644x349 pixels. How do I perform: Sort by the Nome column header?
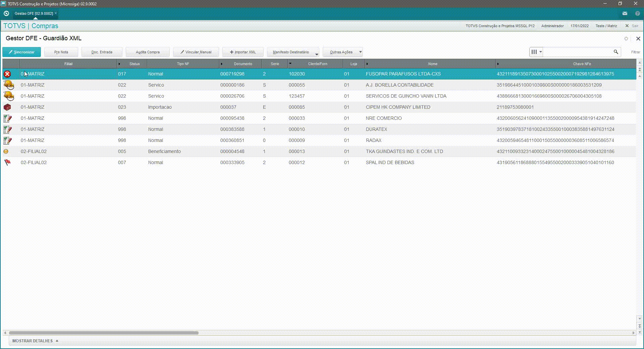pos(430,64)
